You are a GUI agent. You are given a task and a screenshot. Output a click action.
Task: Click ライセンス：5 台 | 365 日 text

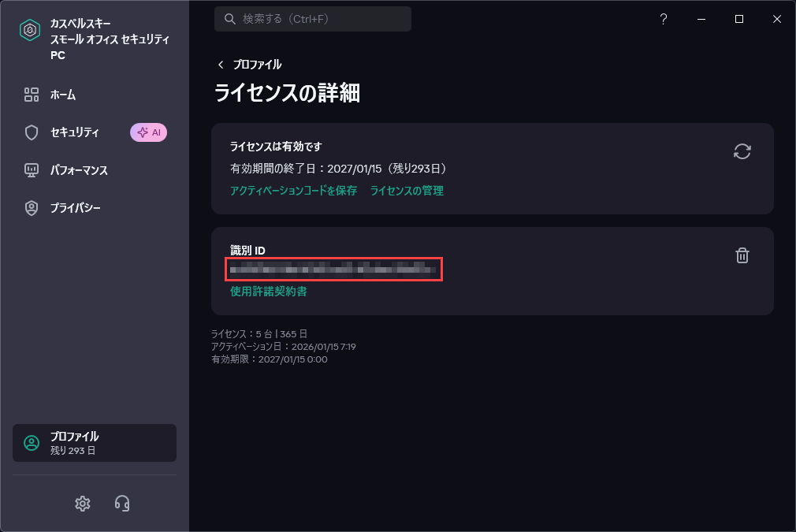[x=259, y=334]
